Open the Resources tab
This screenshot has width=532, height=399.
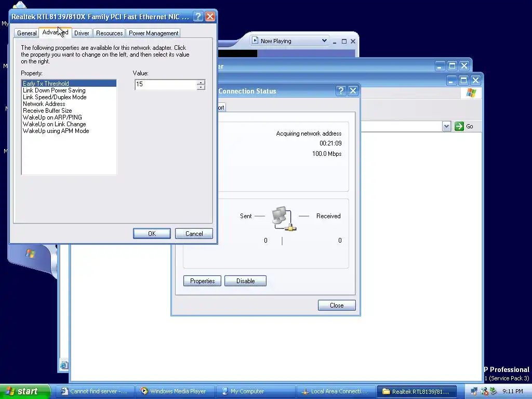[109, 33]
